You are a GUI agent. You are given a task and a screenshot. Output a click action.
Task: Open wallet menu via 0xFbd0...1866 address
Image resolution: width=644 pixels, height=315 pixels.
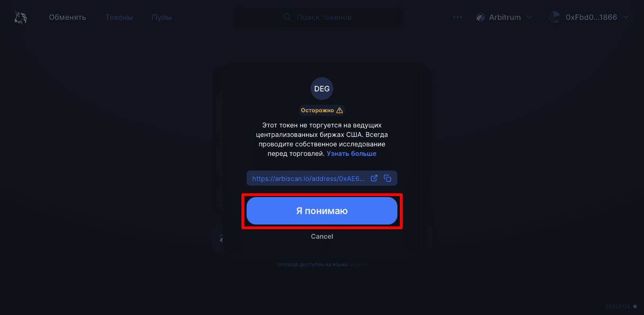591,18
